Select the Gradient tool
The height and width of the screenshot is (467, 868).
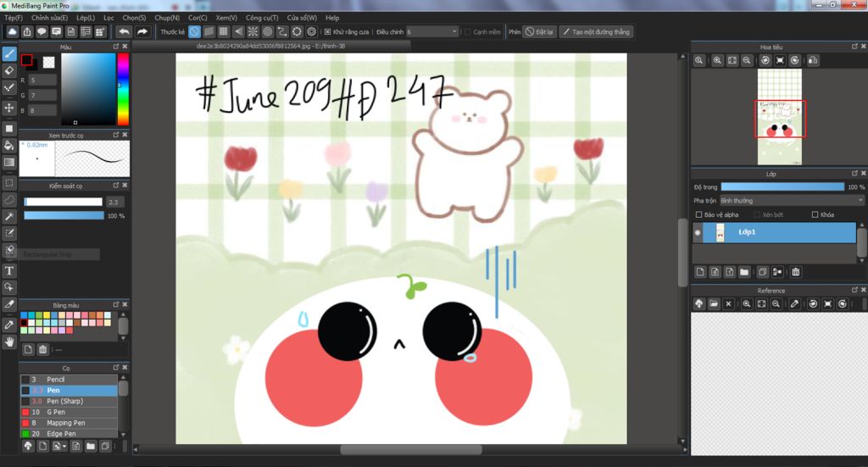(x=8, y=162)
